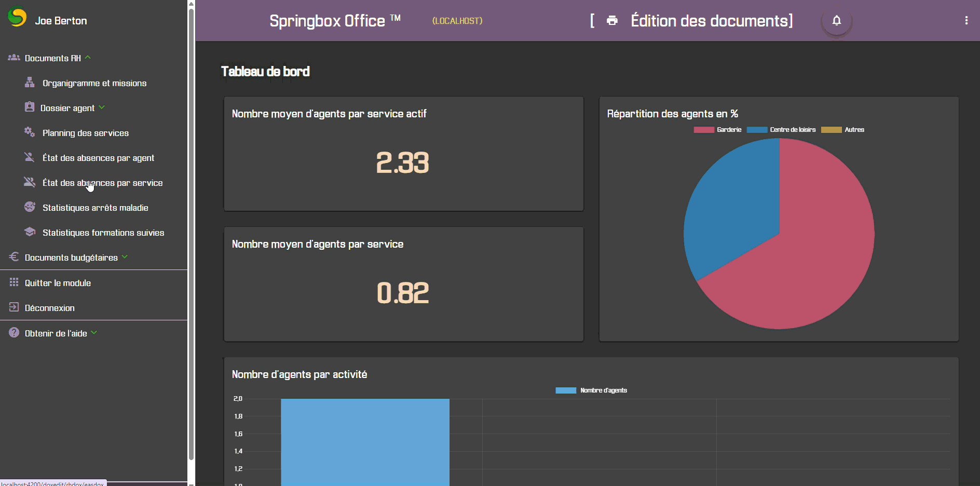Viewport: 980px width, 486px height.
Task: Click the Joe Berton user name
Action: coord(61,21)
